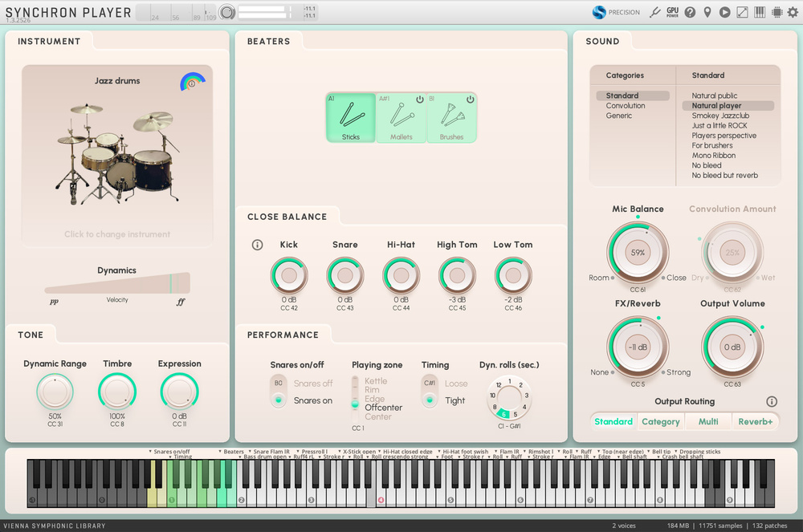Select the Convolution sound category
The width and height of the screenshot is (803, 532).
pyautogui.click(x=626, y=106)
